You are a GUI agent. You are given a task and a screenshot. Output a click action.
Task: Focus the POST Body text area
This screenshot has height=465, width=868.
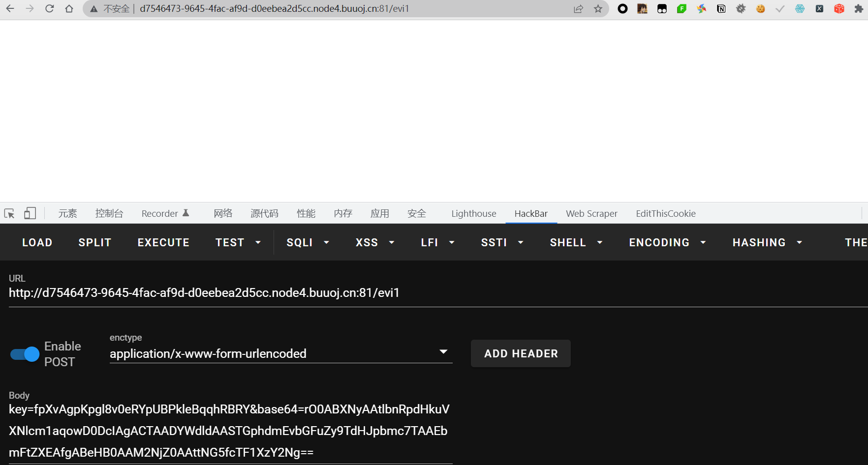point(230,431)
